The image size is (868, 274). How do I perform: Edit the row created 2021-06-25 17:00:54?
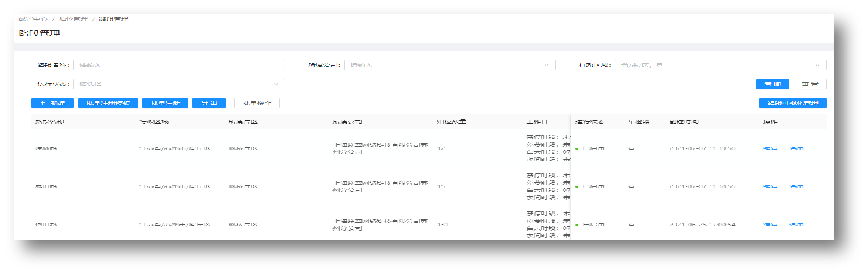770,225
